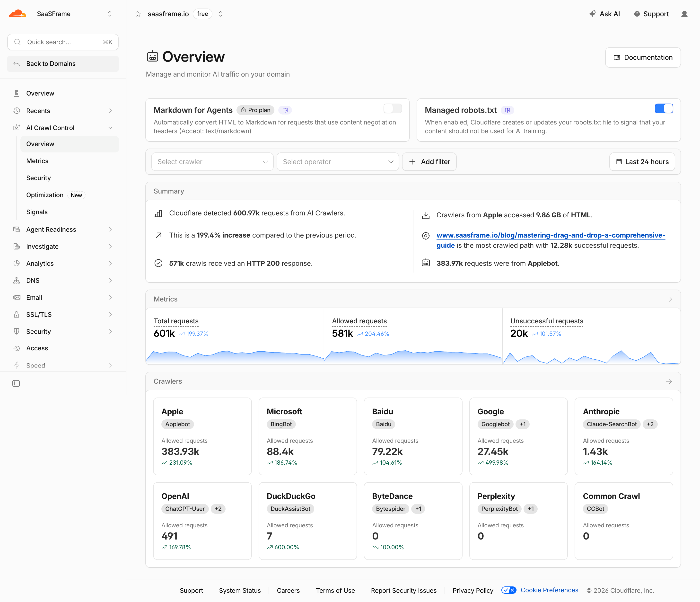Viewport: 700px width, 602px height.
Task: Open Crawlers section arrow
Action: [669, 381]
